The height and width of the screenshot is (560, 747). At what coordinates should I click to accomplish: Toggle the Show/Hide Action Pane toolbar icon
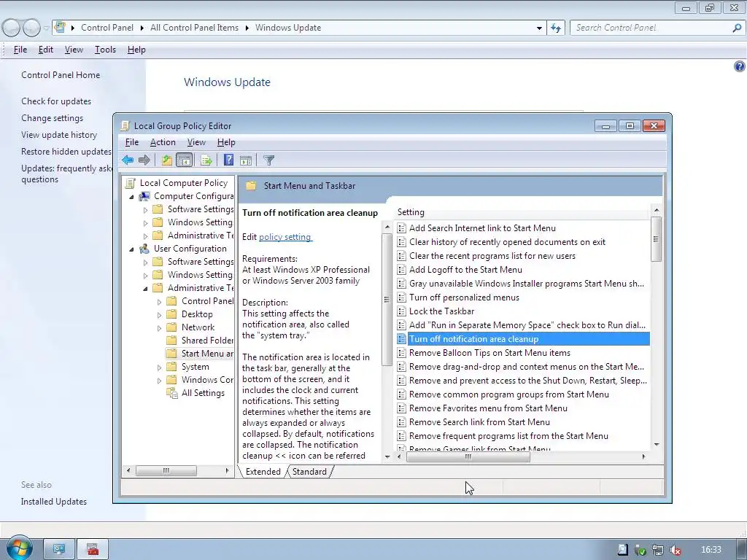pyautogui.click(x=246, y=160)
